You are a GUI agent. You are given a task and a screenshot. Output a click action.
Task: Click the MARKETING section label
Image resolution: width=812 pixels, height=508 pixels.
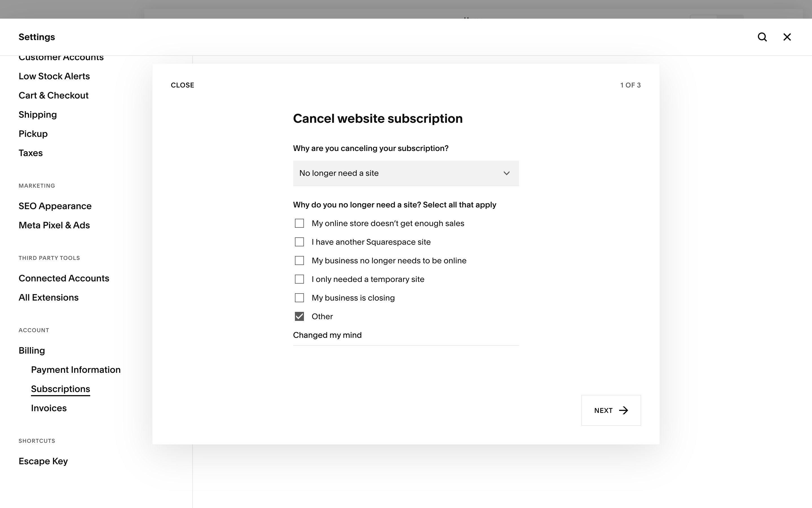(37, 186)
